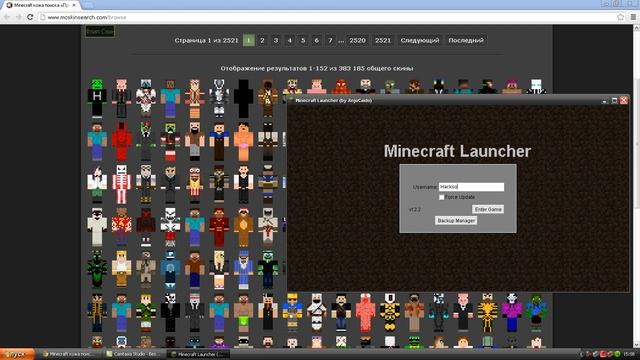This screenshot has width=640, height=360.
Task: Click the browser forward arrow
Action: (x=18, y=17)
